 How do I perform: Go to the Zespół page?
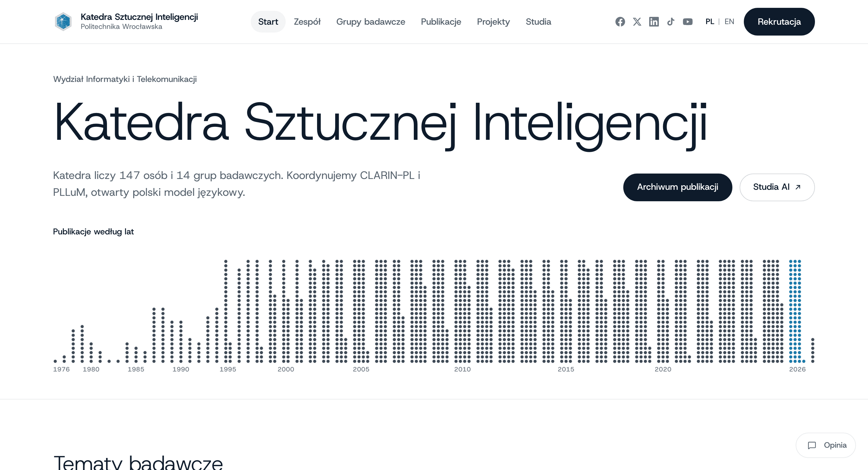pos(307,22)
